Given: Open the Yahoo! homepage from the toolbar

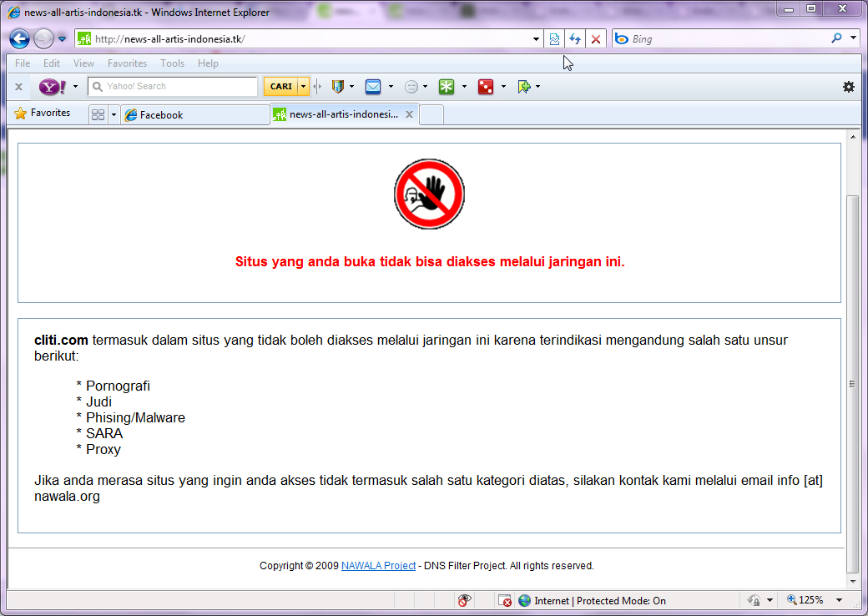Looking at the screenshot, I should pyautogui.click(x=52, y=86).
